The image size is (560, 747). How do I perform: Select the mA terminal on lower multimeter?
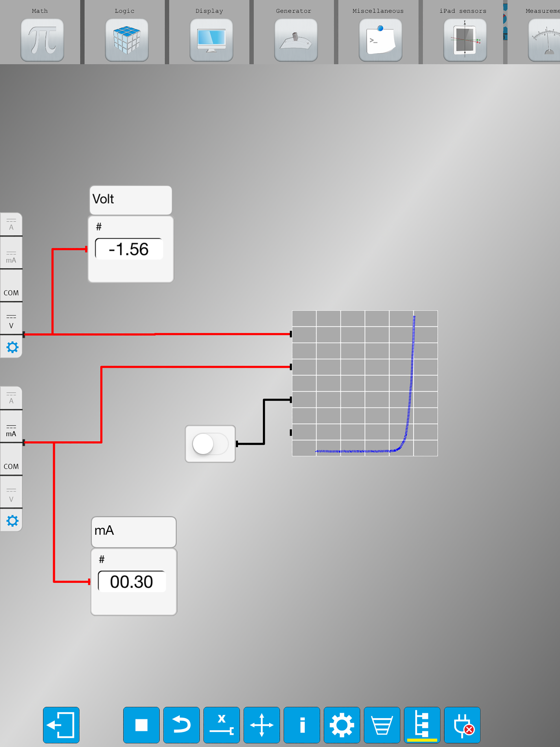[11, 427]
